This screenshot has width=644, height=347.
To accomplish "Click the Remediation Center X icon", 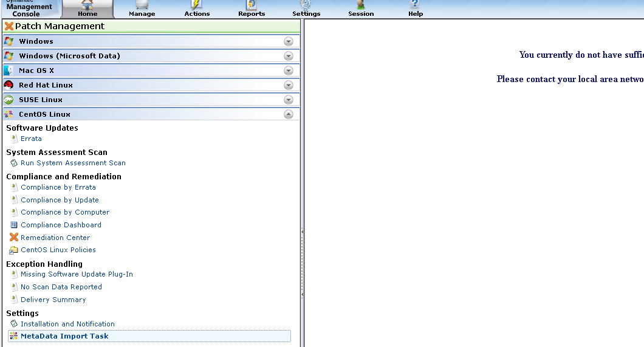I will [x=14, y=238].
